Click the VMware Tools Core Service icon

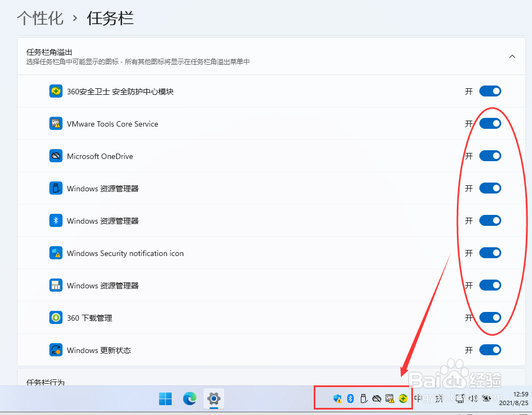[x=55, y=123]
